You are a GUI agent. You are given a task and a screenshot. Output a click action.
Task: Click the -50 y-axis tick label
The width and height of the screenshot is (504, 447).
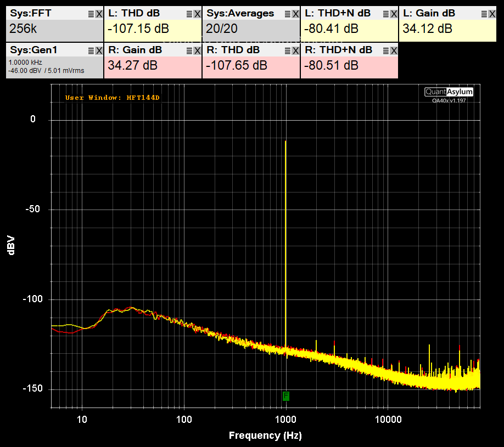(33, 209)
